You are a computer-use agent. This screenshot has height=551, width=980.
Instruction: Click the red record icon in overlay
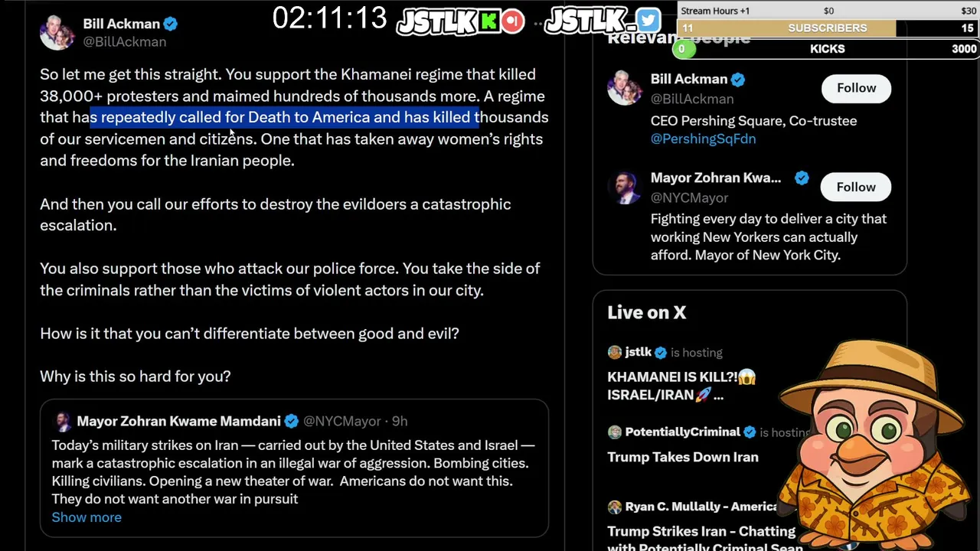coord(513,21)
